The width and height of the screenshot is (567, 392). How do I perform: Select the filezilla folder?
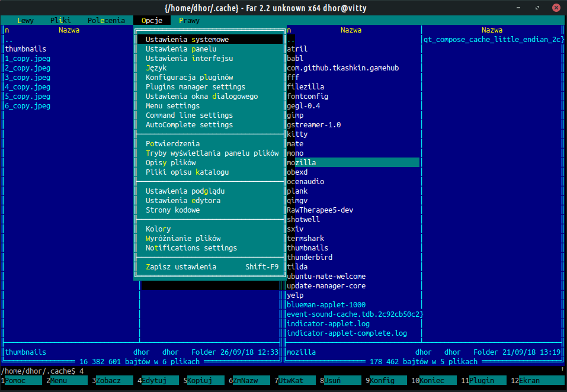click(306, 86)
